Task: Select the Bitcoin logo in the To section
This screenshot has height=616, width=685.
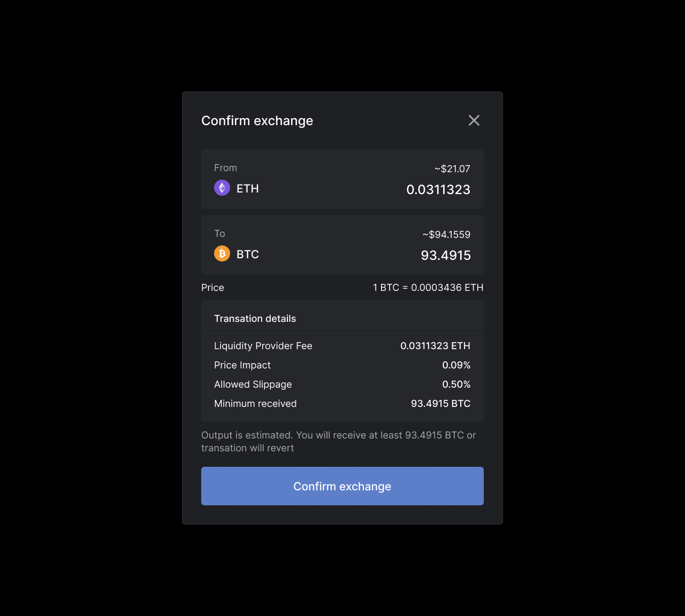Action: (222, 253)
